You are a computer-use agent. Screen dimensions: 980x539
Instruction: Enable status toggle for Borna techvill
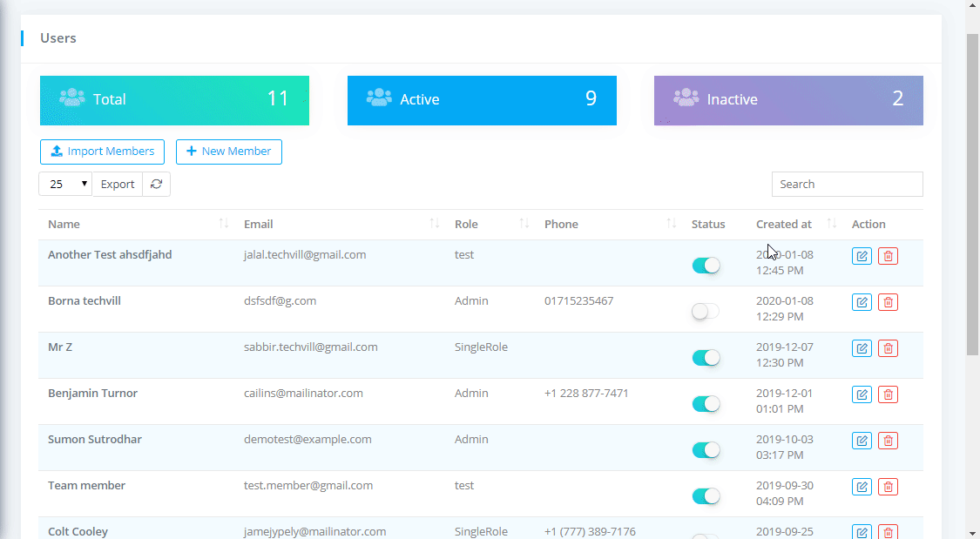tap(706, 311)
